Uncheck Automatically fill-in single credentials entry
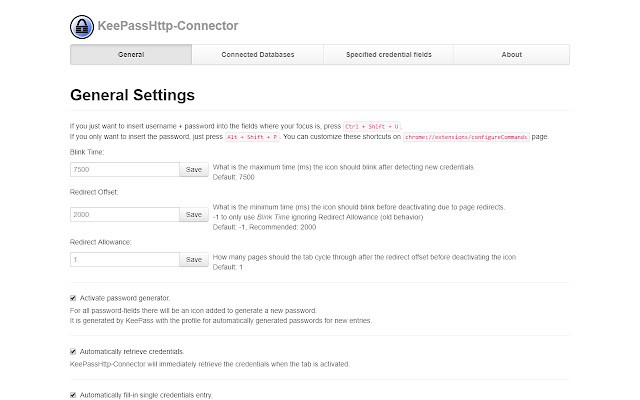The image size is (640, 400). coord(73,395)
